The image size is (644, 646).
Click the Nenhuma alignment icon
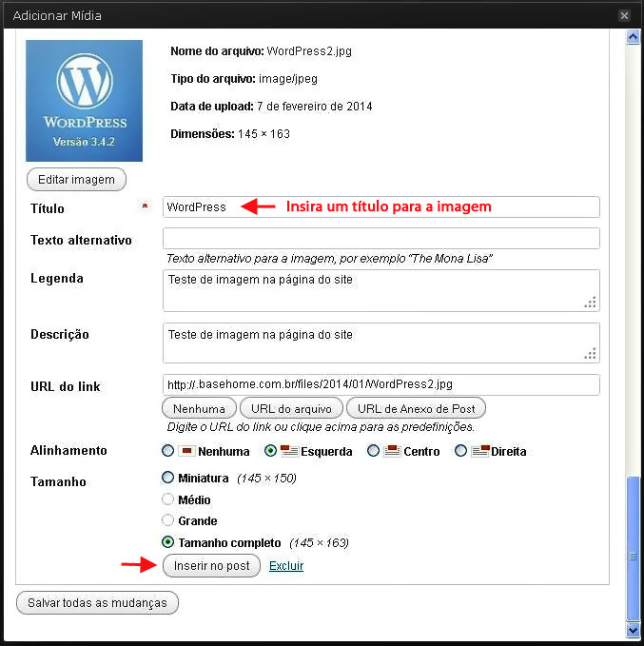(x=186, y=451)
